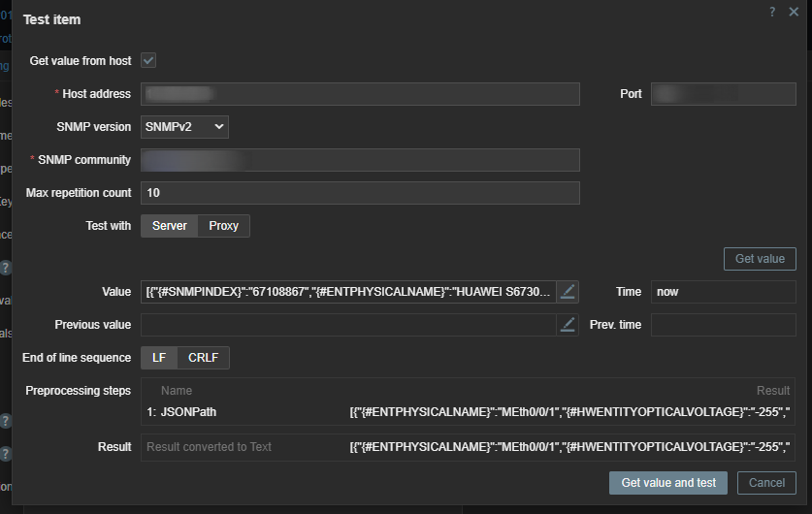This screenshot has width=812, height=514.
Task: Focus the Prev. time input
Action: [x=723, y=325]
